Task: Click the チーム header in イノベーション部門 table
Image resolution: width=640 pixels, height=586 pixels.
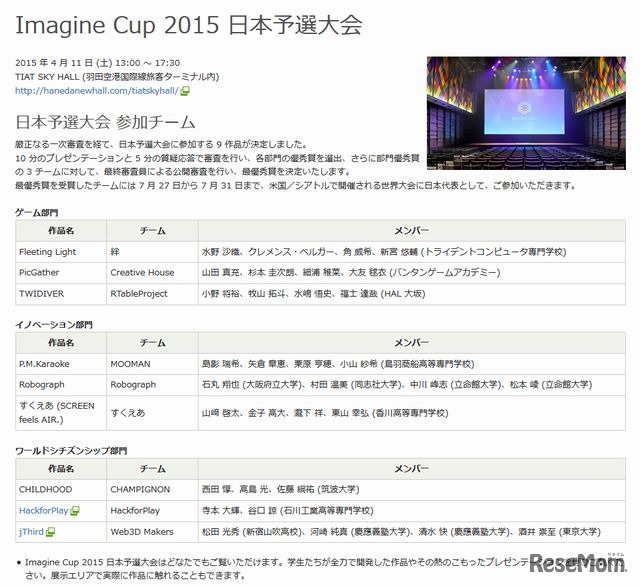Action: click(x=152, y=343)
